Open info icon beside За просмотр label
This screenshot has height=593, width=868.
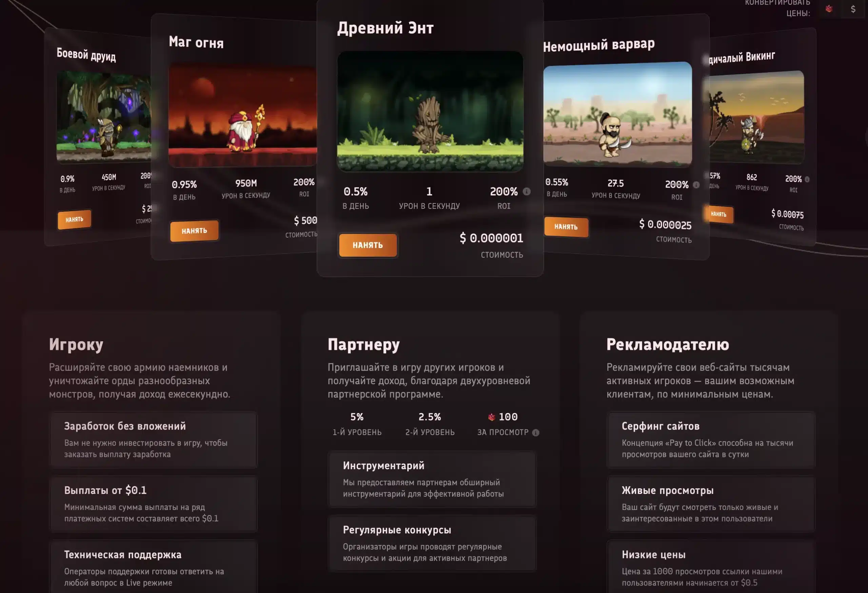(x=536, y=432)
